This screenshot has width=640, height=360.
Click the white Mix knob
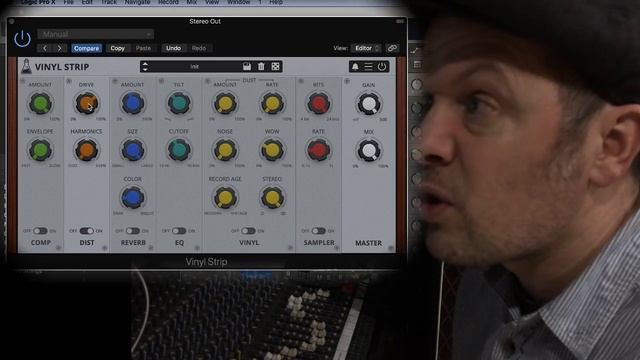click(x=369, y=150)
